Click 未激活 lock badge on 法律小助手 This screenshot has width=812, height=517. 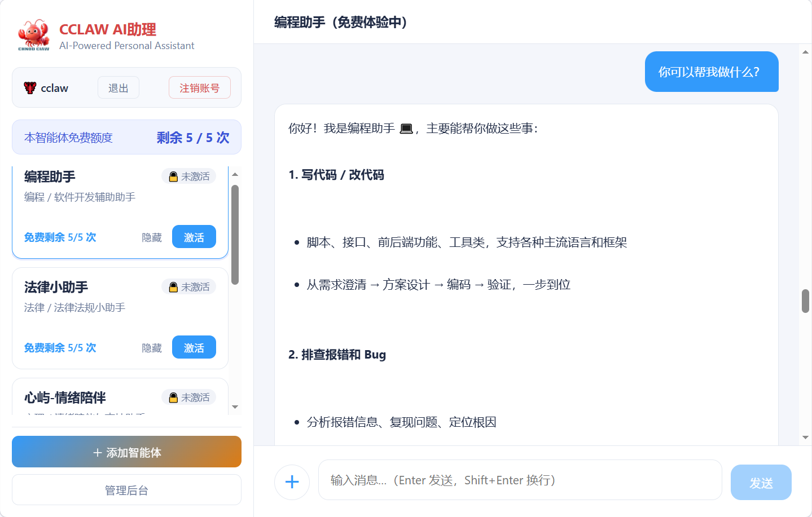tap(189, 287)
